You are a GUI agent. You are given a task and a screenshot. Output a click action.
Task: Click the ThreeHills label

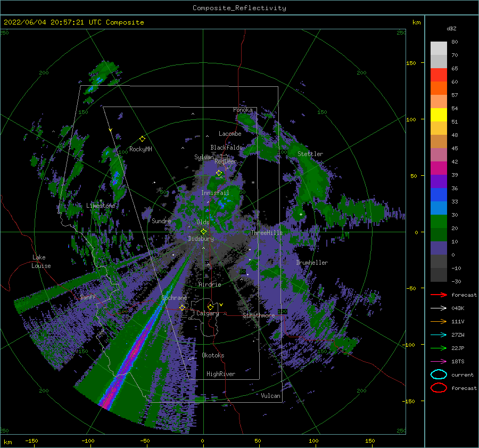(x=267, y=233)
